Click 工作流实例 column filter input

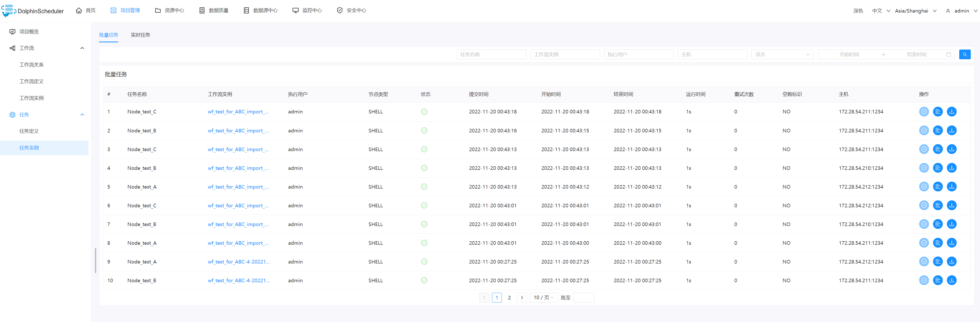(x=563, y=54)
